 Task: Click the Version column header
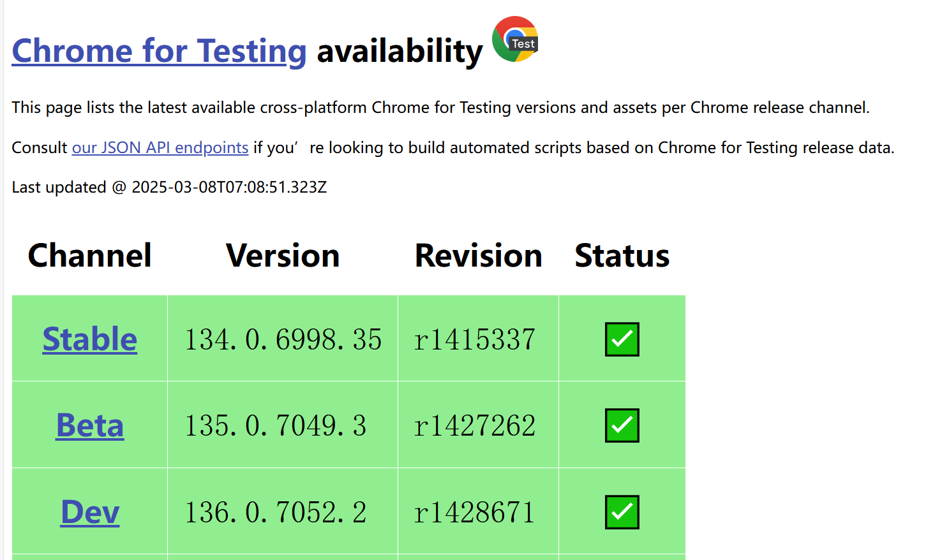283,256
